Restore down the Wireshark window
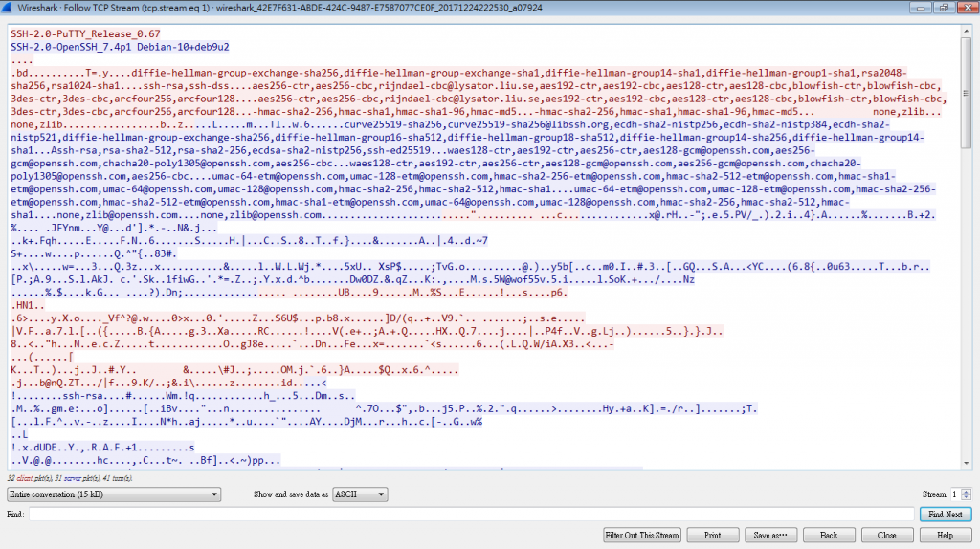The width and height of the screenshot is (980, 549). coord(944,8)
